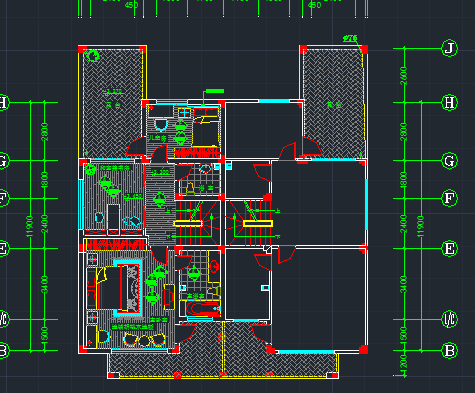Select the yellow handrail of left staircase
The image size is (475, 393).
[x=188, y=224]
